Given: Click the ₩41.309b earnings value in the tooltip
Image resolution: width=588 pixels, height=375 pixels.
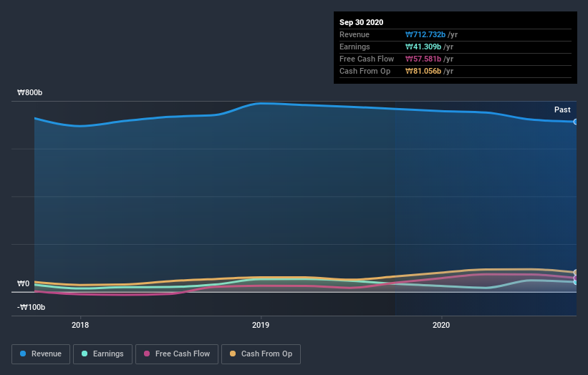Looking at the screenshot, I should coord(423,47).
